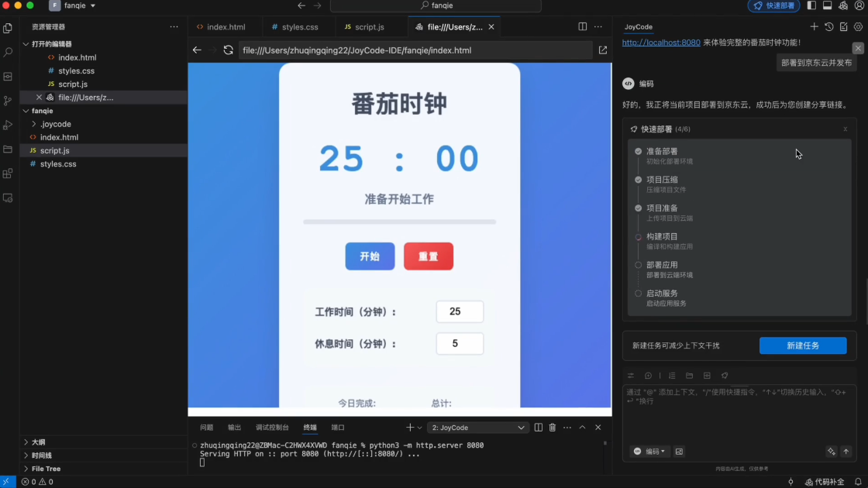Split the terminal panel
This screenshot has width=868, height=488.
point(538,427)
